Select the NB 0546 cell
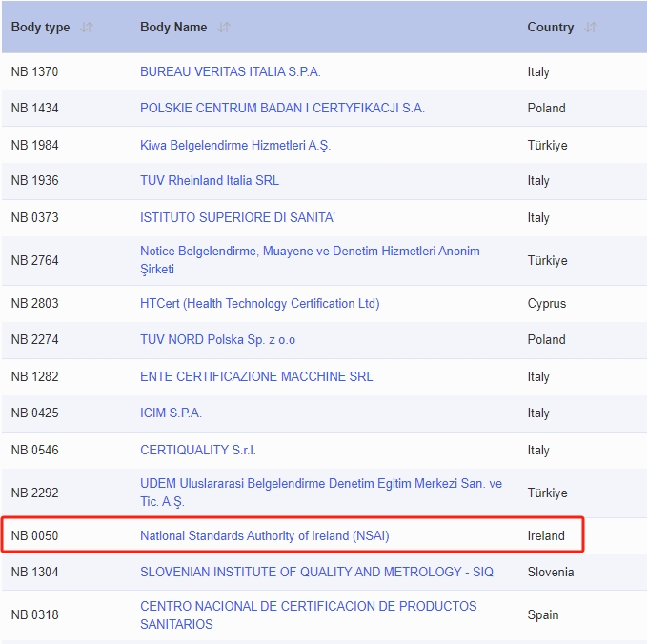 (x=34, y=450)
